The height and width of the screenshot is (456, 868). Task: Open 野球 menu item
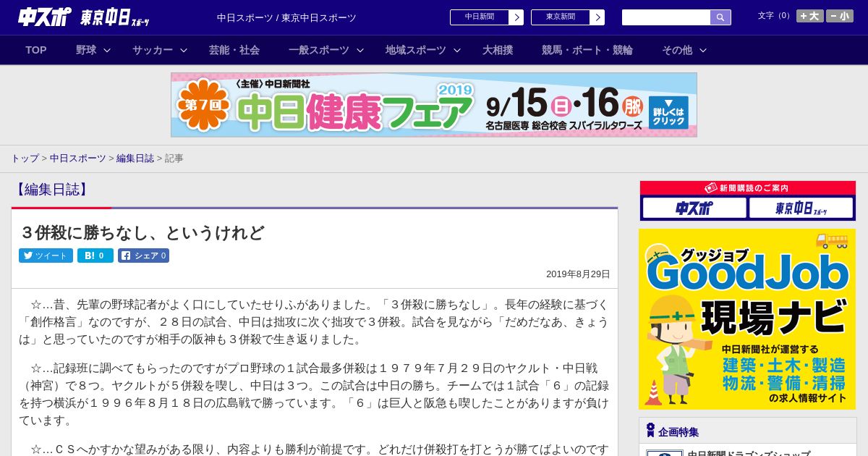(x=86, y=50)
